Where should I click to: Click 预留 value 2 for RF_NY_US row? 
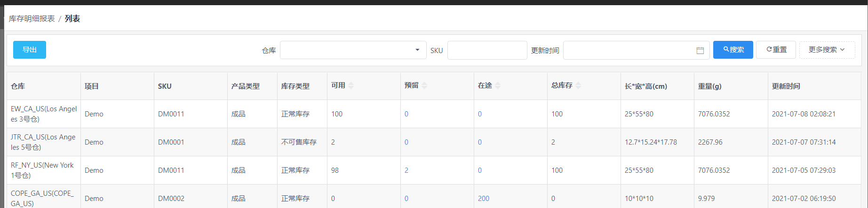coord(406,170)
